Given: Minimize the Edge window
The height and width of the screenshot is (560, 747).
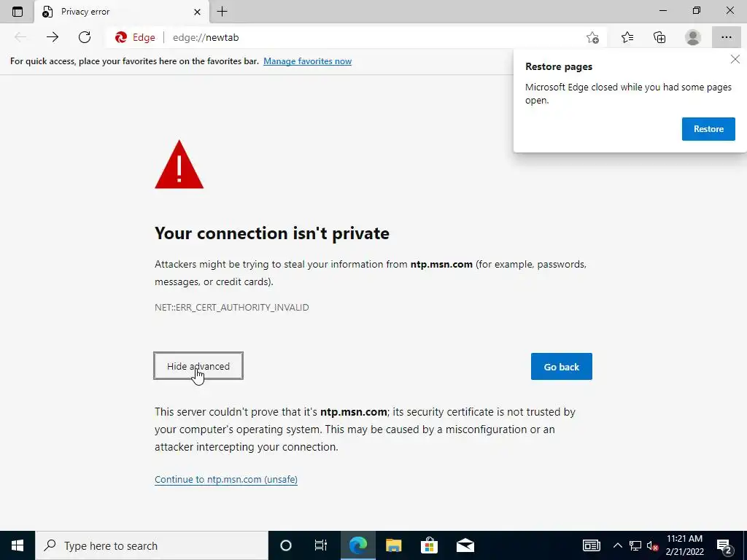Looking at the screenshot, I should point(662,10).
